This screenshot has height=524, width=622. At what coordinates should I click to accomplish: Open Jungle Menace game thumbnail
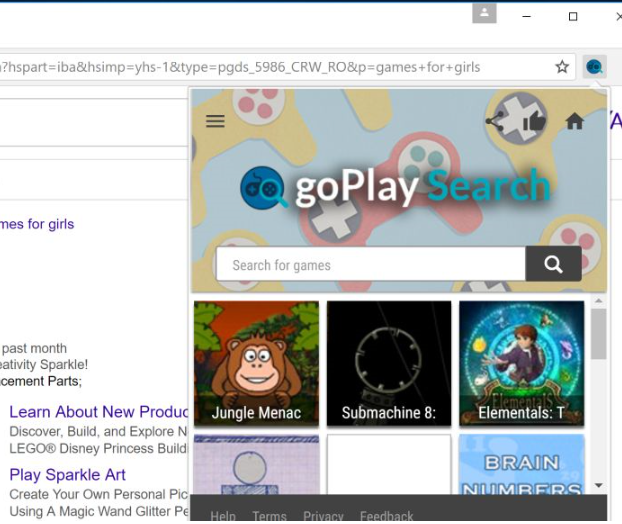coord(256,364)
